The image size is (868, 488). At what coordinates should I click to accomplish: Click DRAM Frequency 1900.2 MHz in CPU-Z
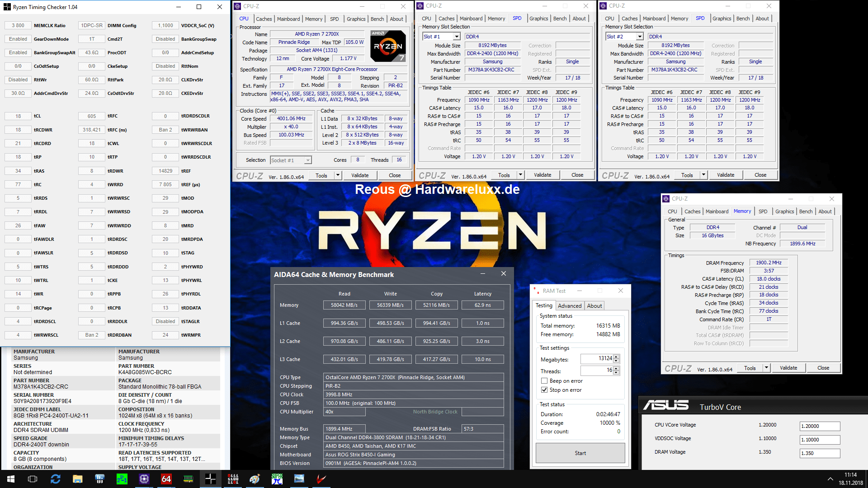click(x=769, y=263)
